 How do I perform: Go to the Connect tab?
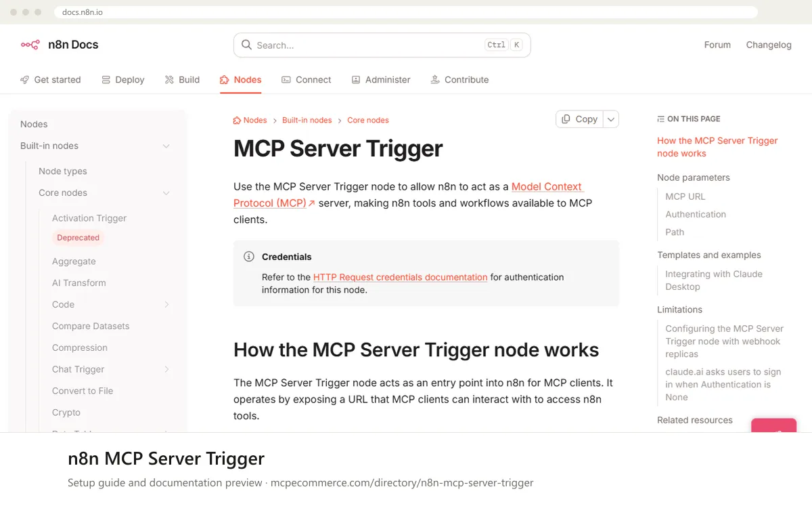307,80
